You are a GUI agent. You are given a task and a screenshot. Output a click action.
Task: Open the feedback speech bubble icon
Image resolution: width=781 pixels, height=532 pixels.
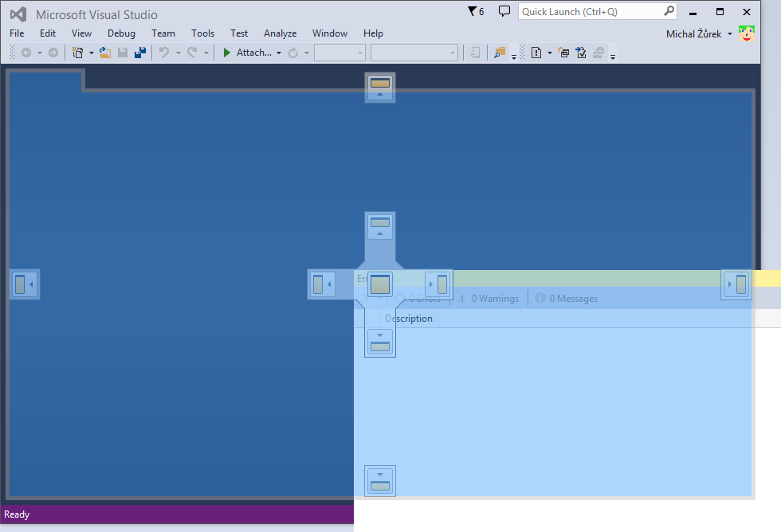click(504, 10)
